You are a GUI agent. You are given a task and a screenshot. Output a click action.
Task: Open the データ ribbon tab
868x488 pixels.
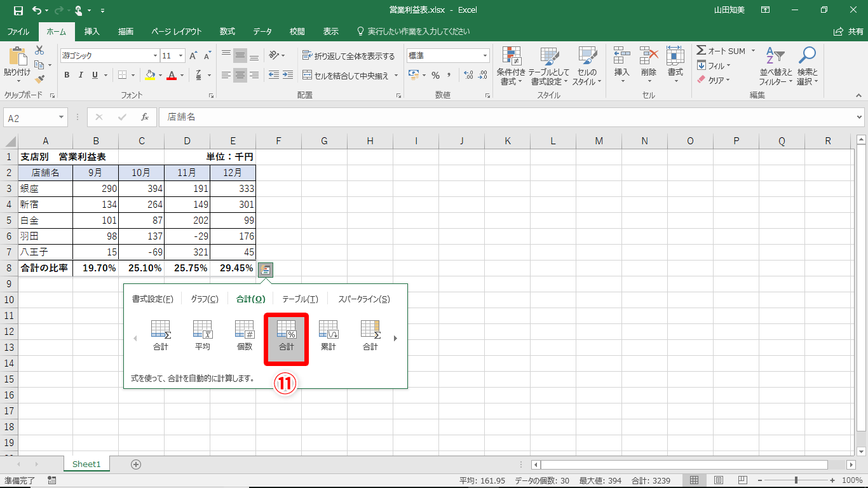coord(262,31)
